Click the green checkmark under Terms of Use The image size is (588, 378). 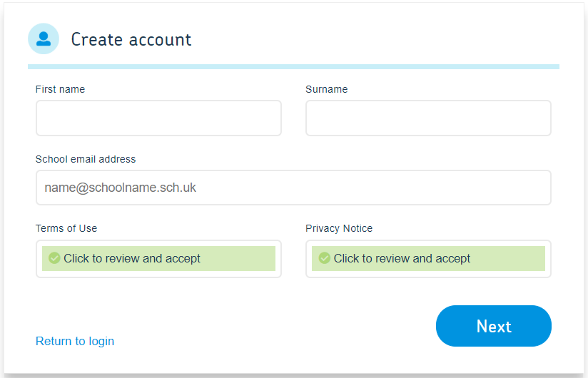coord(54,258)
